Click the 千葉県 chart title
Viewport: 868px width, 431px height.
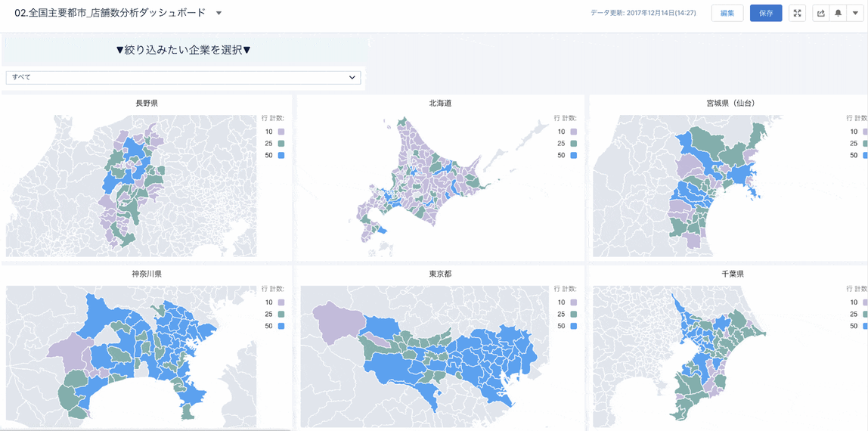[x=732, y=274]
